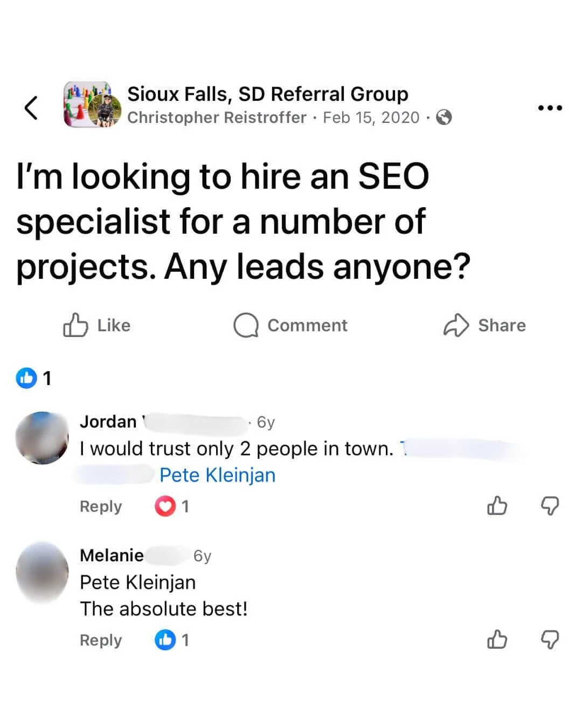This screenshot has height=728, width=582.
Task: Reply to Melanie's comment
Action: 101,640
